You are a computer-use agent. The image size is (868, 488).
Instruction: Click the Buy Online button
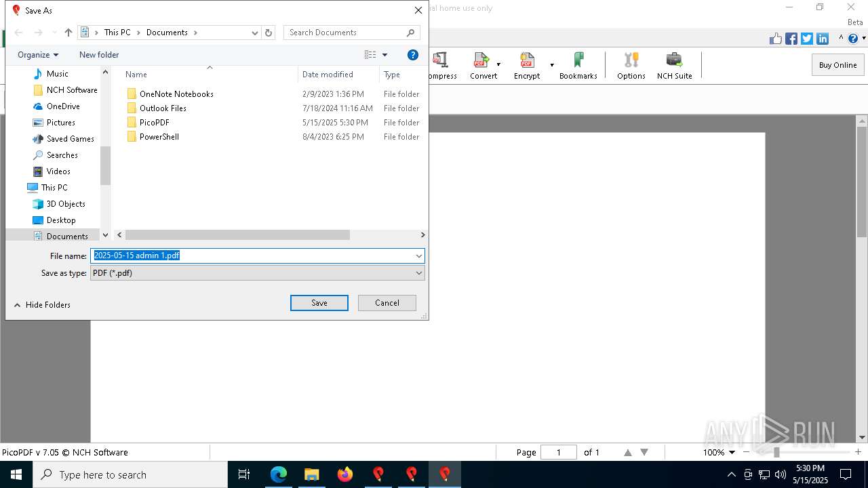point(837,65)
